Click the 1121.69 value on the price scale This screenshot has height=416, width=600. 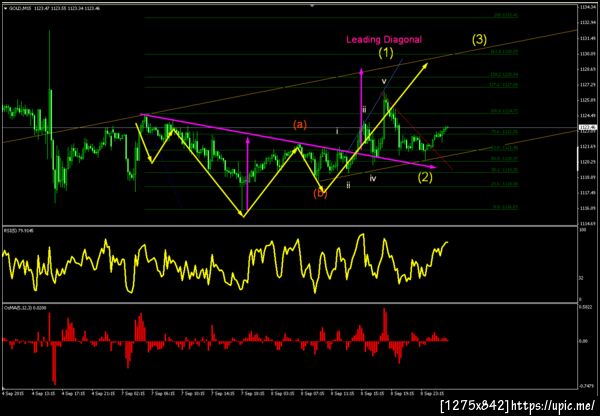(587, 147)
